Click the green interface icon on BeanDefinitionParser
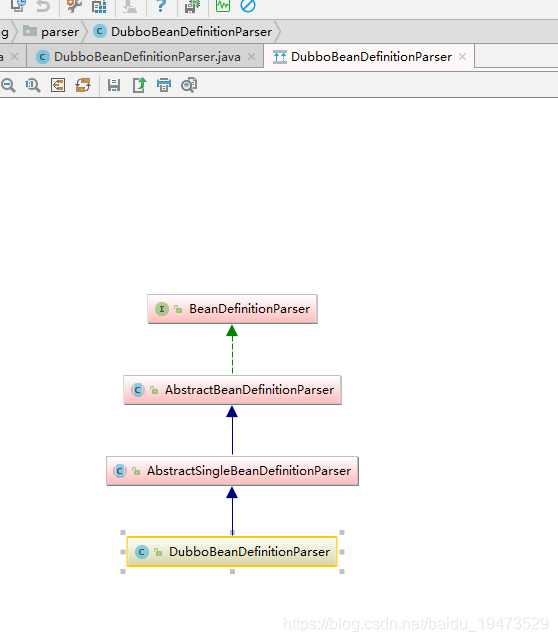The height and width of the screenshot is (642, 558). point(162,309)
